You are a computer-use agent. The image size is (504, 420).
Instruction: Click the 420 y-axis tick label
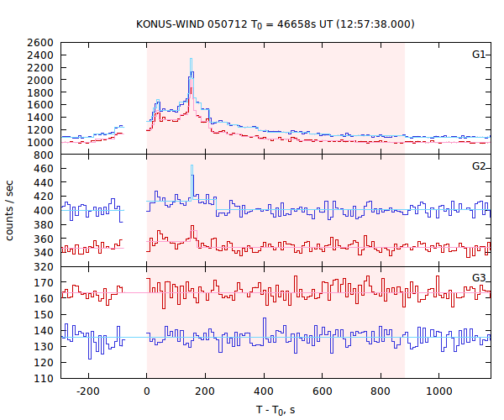pyautogui.click(x=44, y=197)
